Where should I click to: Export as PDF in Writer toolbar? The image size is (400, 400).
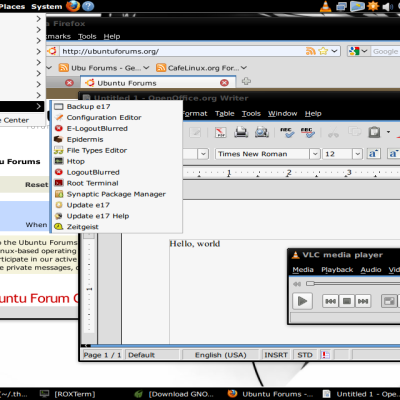[220, 132]
